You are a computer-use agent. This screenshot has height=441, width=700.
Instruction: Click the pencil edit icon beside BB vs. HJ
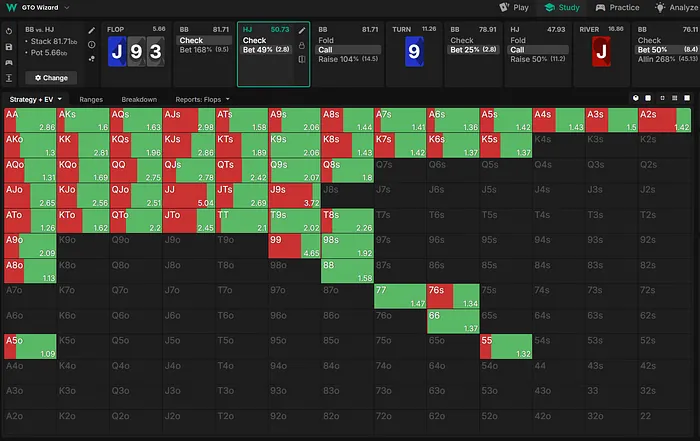[x=93, y=31]
